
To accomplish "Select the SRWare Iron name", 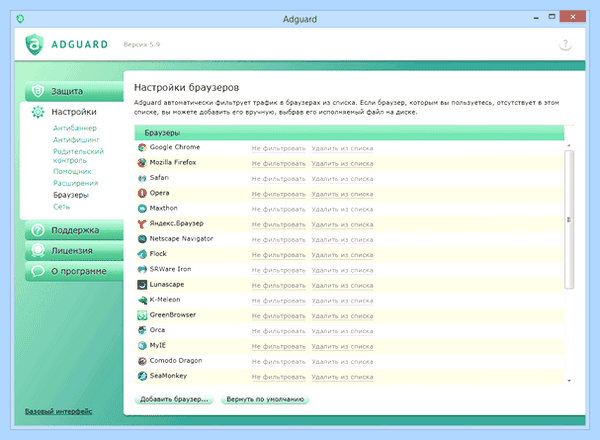I will [x=170, y=269].
